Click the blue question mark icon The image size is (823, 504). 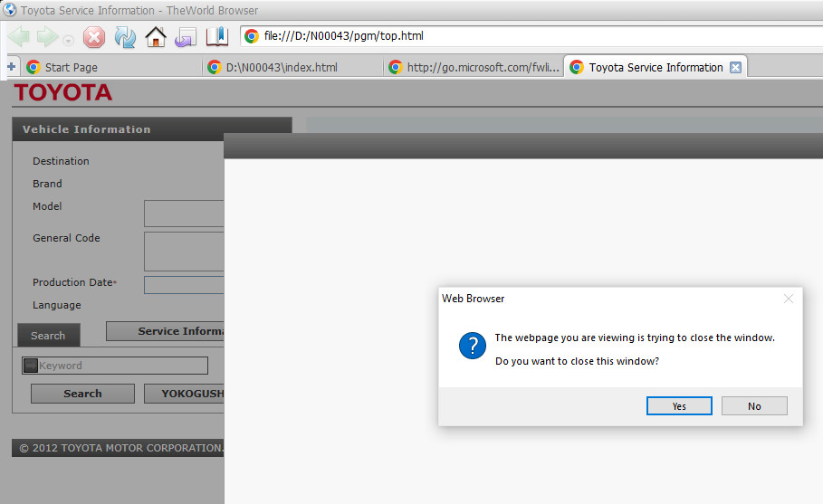[473, 346]
